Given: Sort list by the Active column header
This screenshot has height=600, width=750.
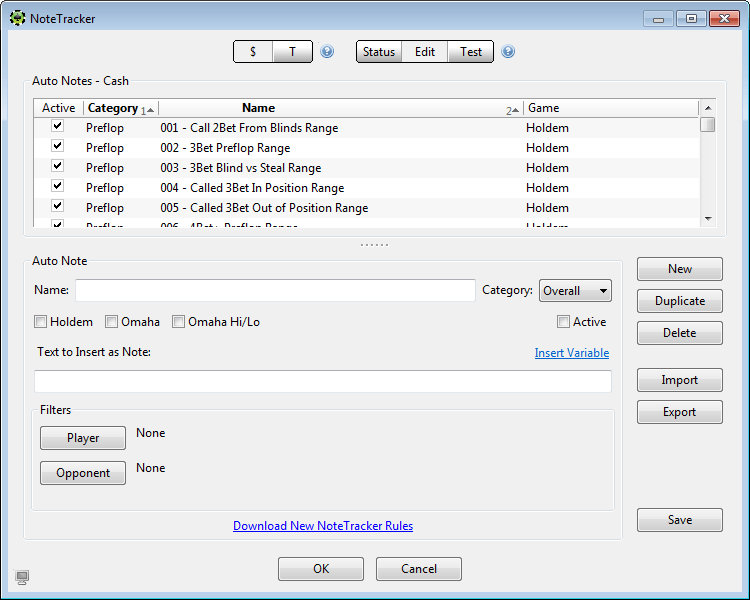Looking at the screenshot, I should (x=58, y=108).
